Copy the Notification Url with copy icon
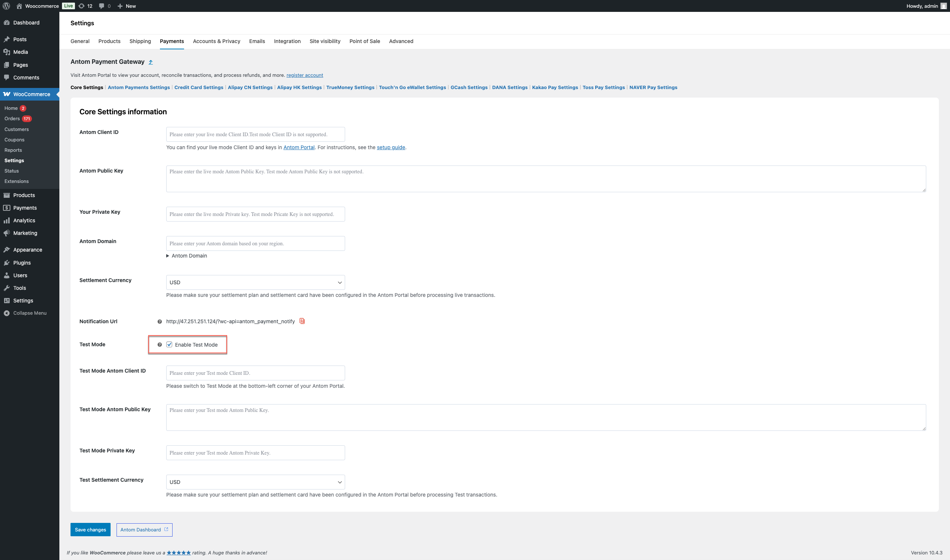950x560 pixels. point(302,321)
